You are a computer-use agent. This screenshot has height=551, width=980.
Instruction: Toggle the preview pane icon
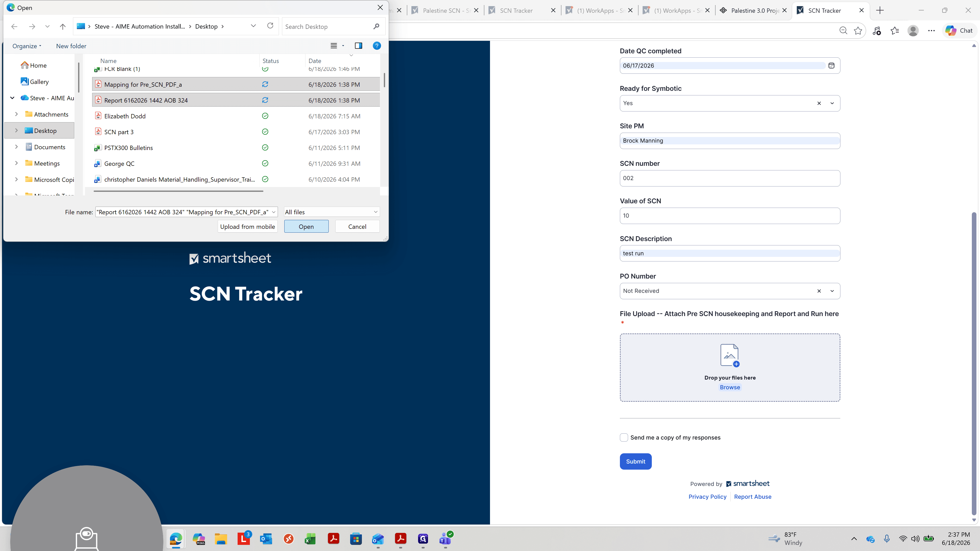[358, 46]
